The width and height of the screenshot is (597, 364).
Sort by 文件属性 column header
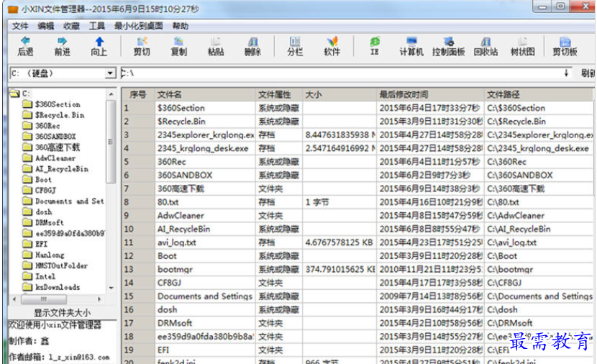coord(279,94)
